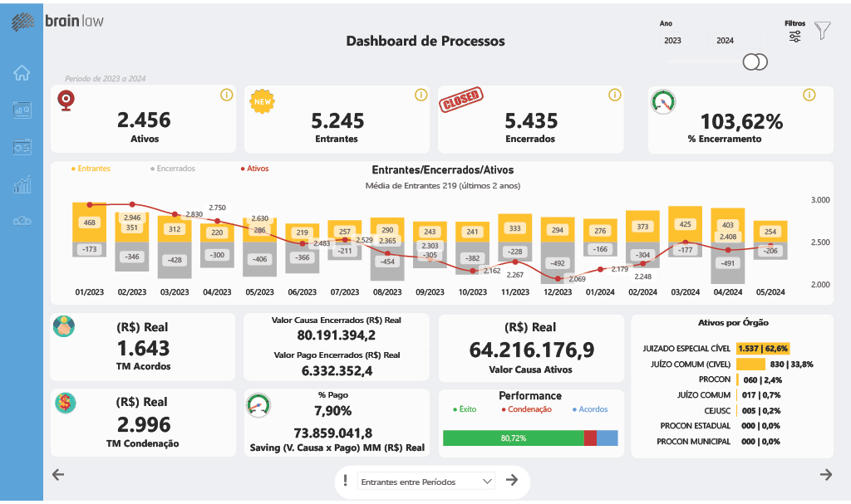Screen dimensions: 851x504
Task: Go to next page with bottom-right arrow
Action: (x=825, y=475)
